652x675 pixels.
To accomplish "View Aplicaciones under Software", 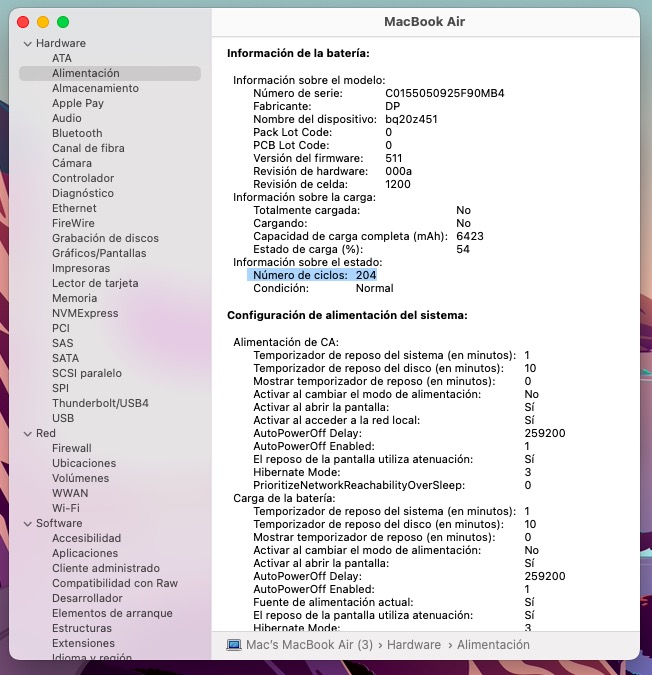I will tap(85, 553).
